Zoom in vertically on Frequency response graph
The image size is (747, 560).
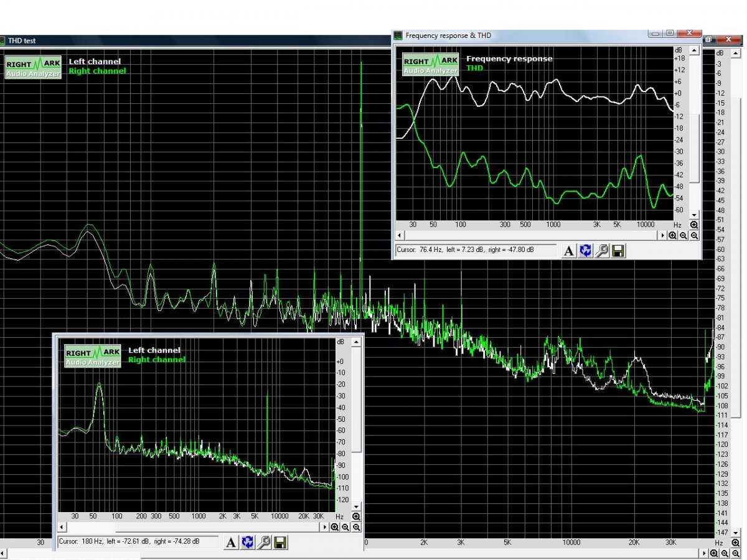coord(694,225)
